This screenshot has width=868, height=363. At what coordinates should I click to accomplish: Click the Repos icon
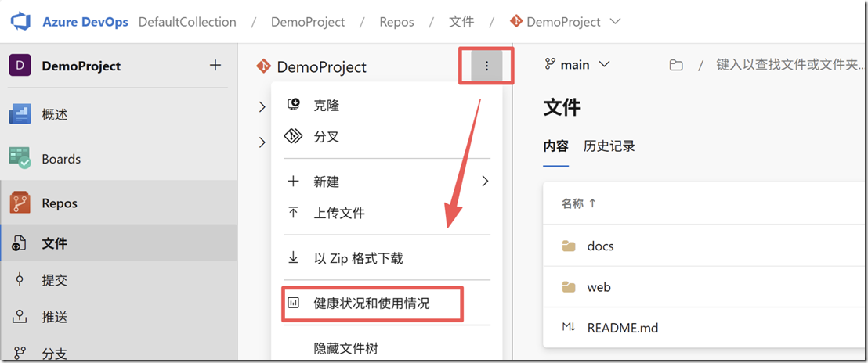20,203
